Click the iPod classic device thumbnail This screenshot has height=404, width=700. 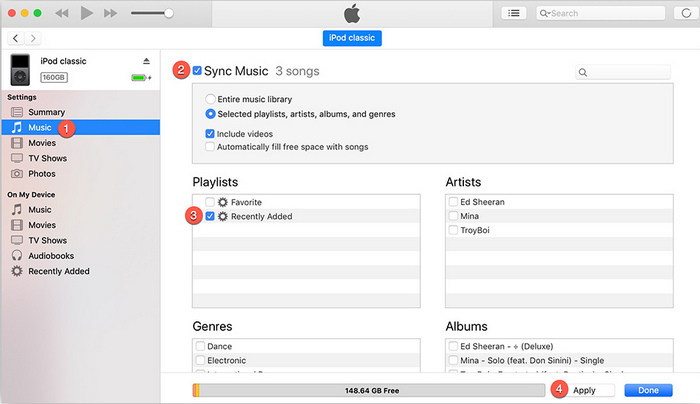[20, 70]
